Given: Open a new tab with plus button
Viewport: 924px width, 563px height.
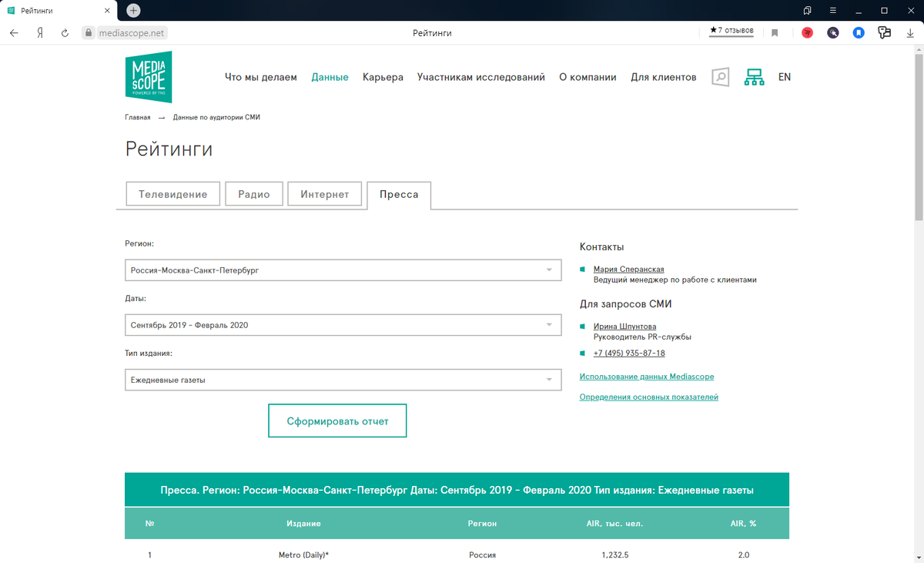Looking at the screenshot, I should tap(133, 10).
